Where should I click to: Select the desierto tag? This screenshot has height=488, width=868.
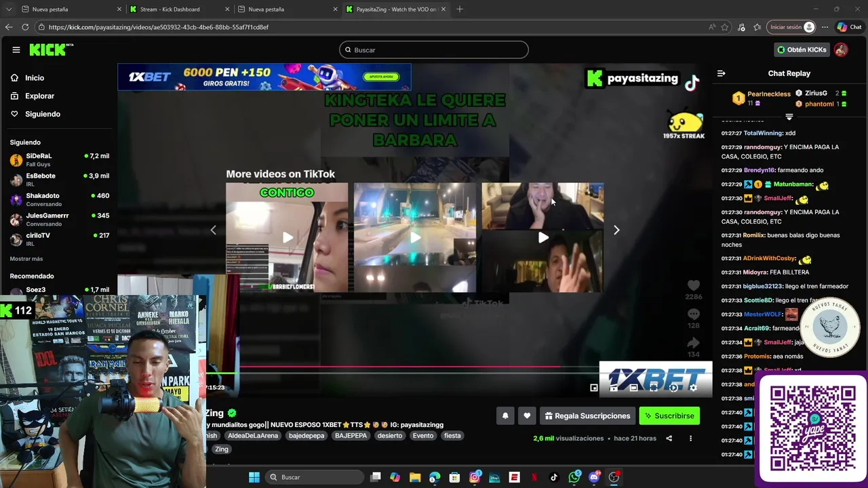point(390,436)
